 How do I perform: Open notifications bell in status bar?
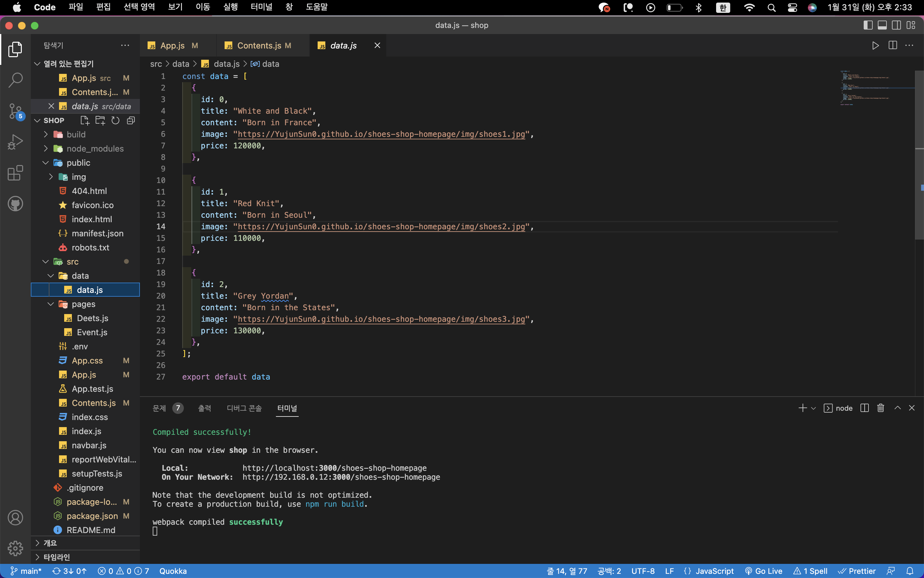click(910, 571)
